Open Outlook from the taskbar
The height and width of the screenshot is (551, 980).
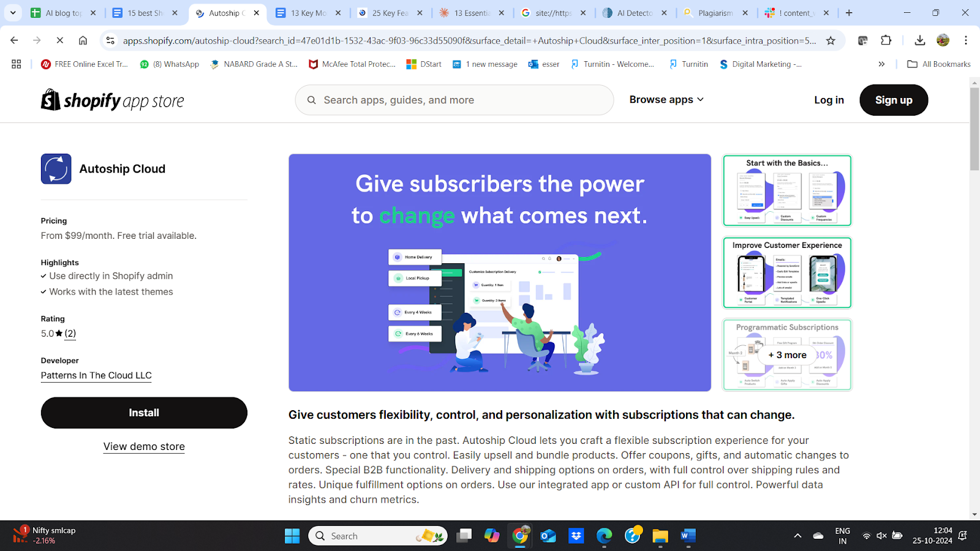click(548, 536)
